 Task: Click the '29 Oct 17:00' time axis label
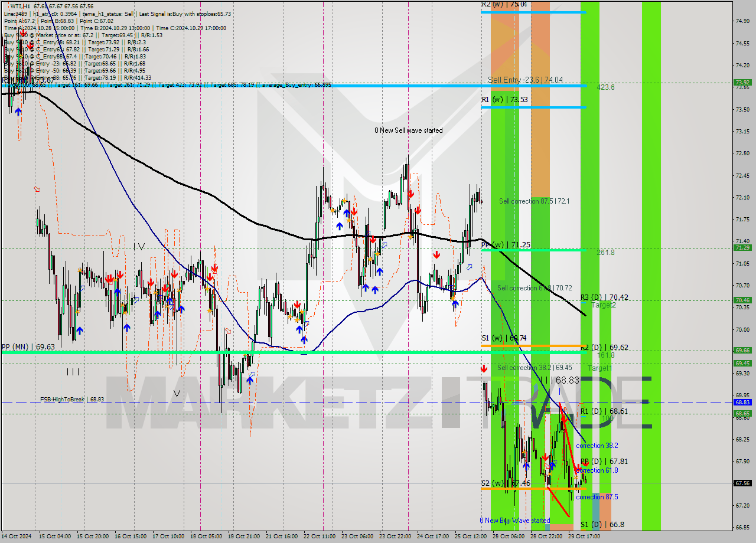click(x=584, y=537)
